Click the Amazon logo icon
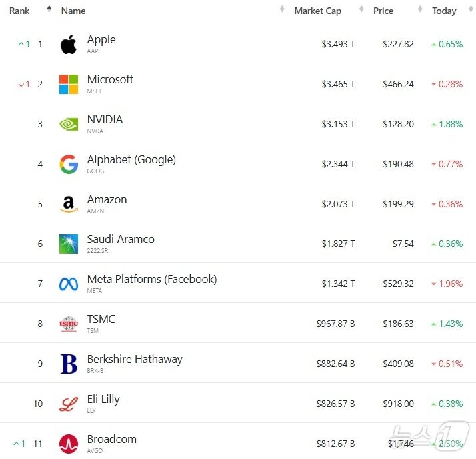Screen dimensions: 476x459 [69, 204]
